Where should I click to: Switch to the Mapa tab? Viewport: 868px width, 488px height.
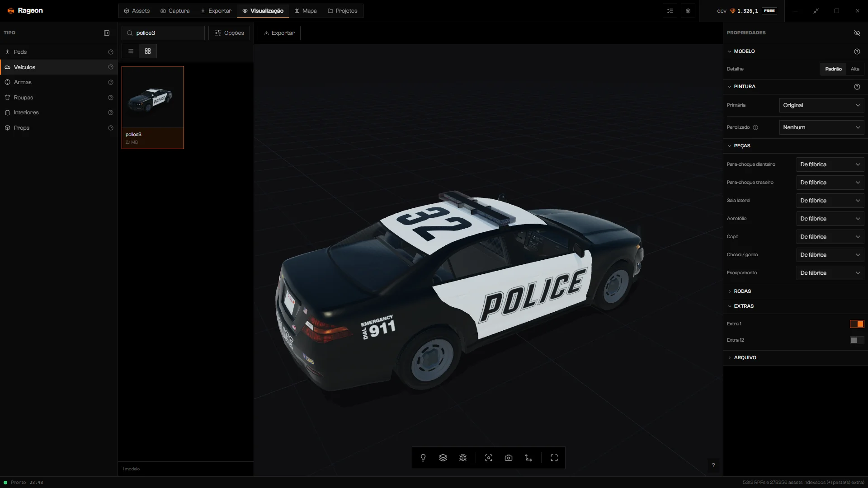306,11
